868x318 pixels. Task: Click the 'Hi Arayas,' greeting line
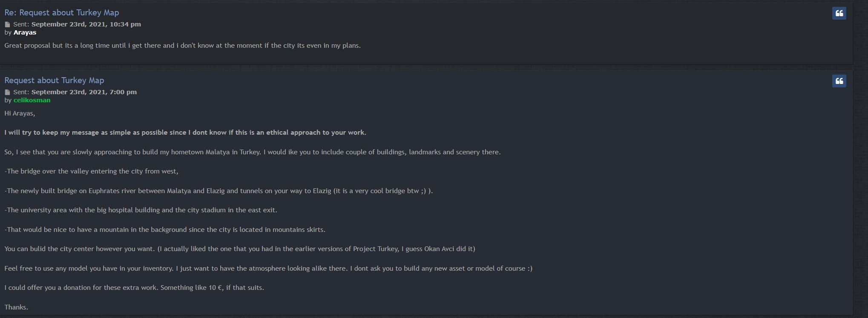click(20, 113)
